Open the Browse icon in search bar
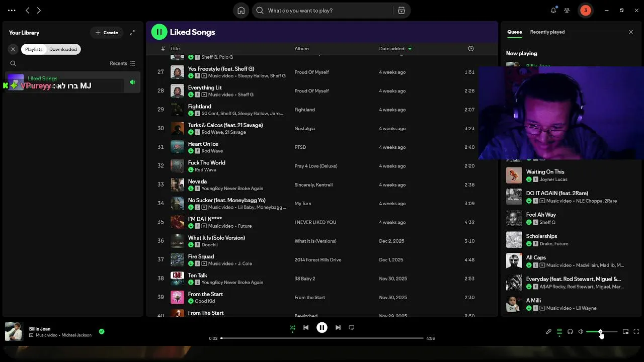Screen dimensions: 644x362 tap(401, 10)
